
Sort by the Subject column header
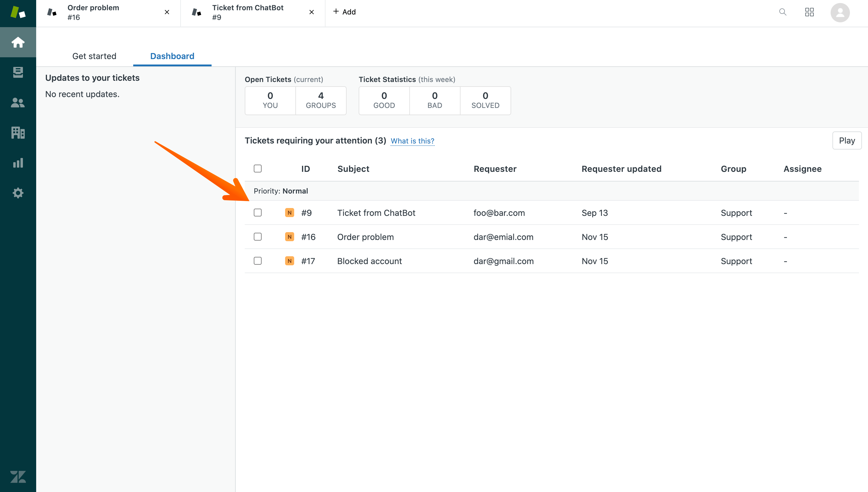tap(353, 169)
